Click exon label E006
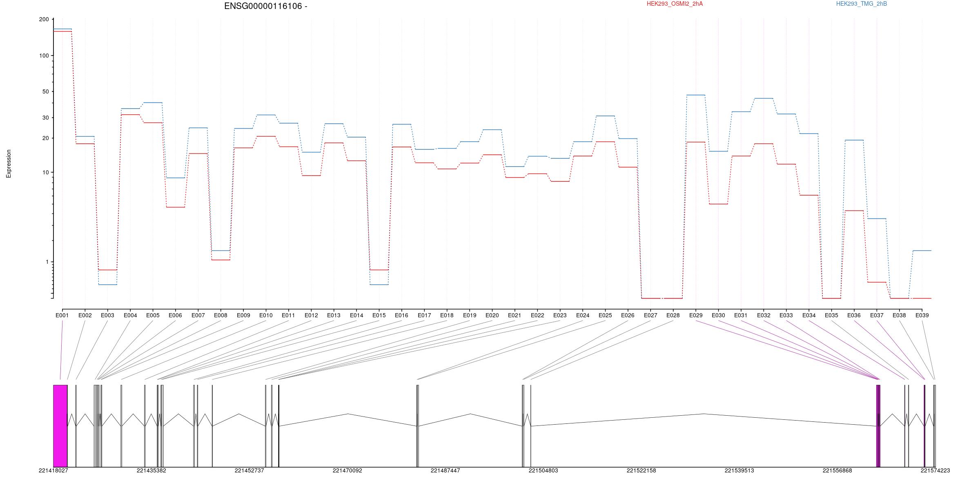Viewport: 980px width, 490px height. pos(175,315)
